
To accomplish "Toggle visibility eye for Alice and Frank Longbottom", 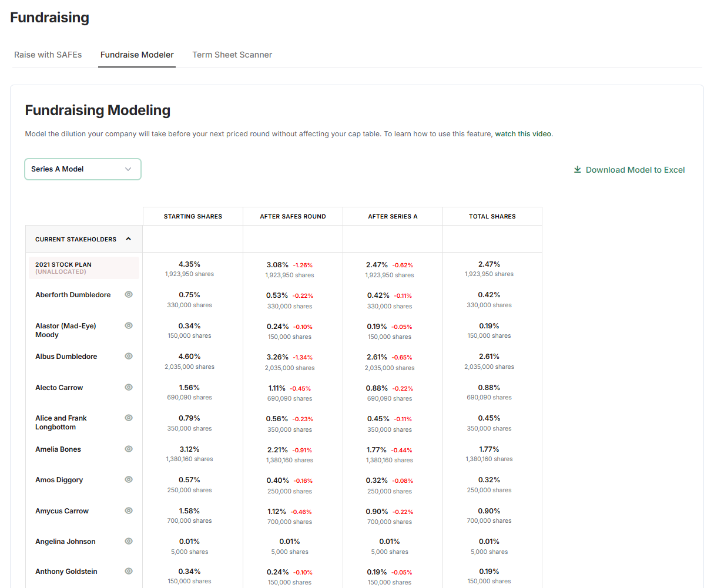I will click(129, 418).
